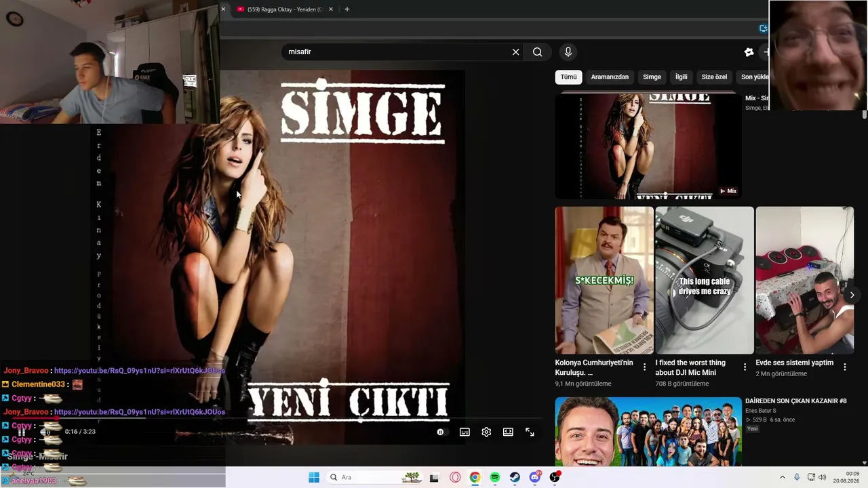
Task: Open the 'Kolonya Cumhuriyeti'nin Kuruluşu' title link
Action: (594, 367)
